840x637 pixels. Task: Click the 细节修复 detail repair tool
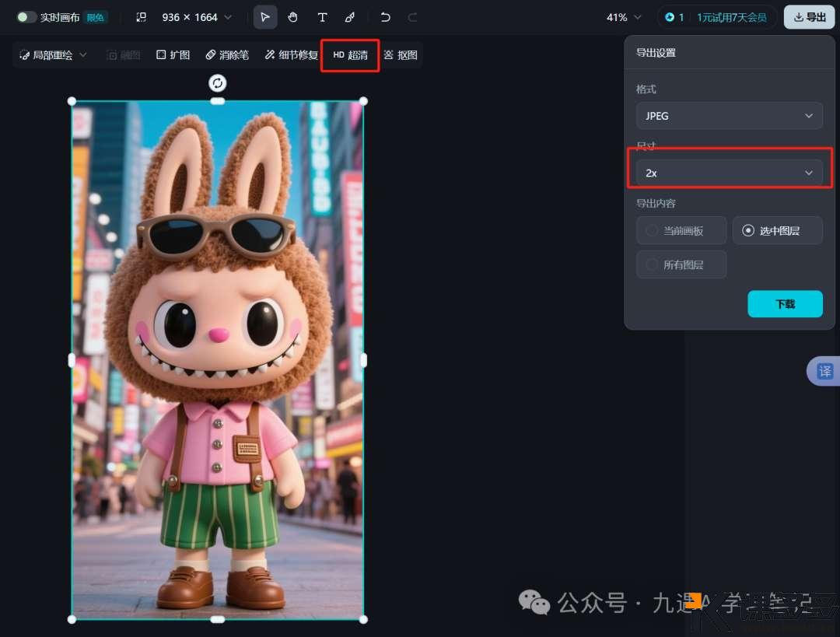[291, 55]
